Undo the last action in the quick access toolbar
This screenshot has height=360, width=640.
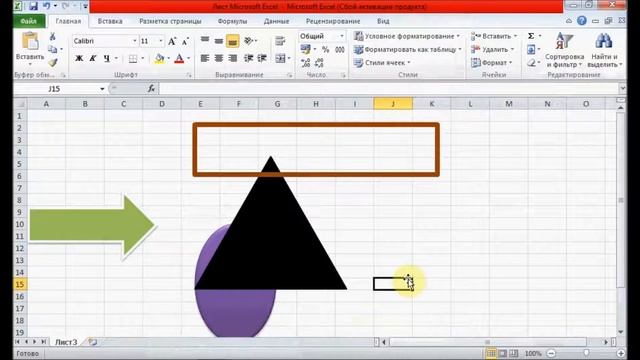(47, 6)
